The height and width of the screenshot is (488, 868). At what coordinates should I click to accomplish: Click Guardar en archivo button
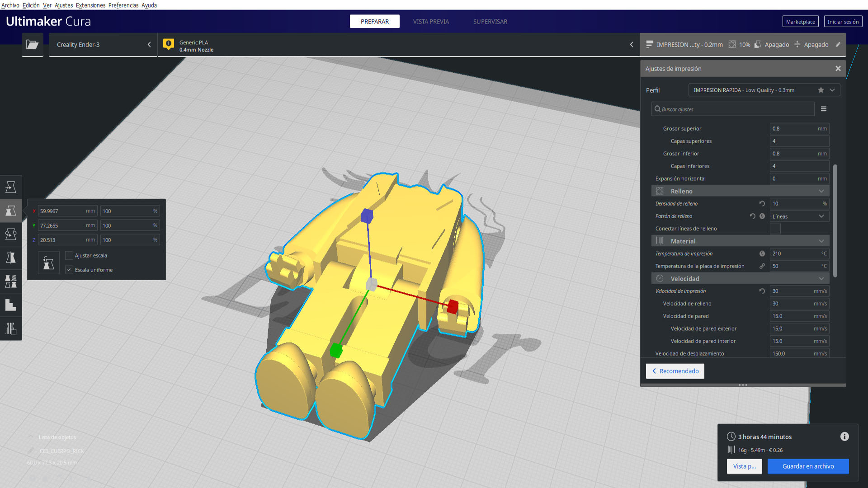(807, 466)
